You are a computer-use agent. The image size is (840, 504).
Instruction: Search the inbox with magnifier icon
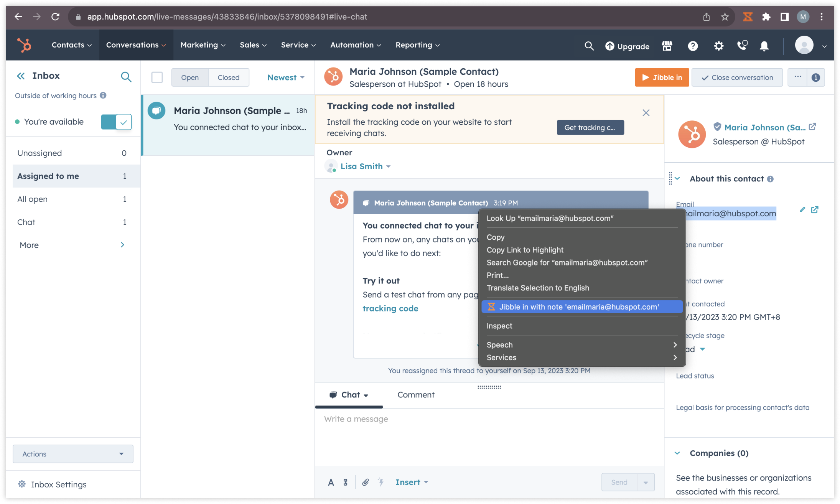click(x=126, y=77)
